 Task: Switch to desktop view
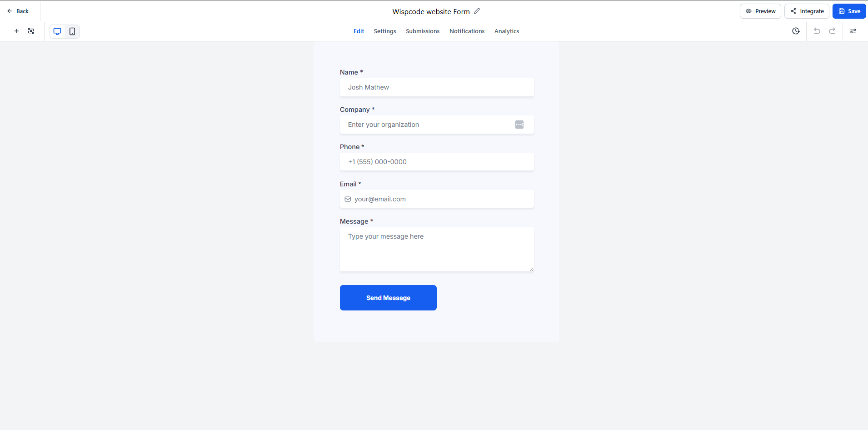pos(57,31)
